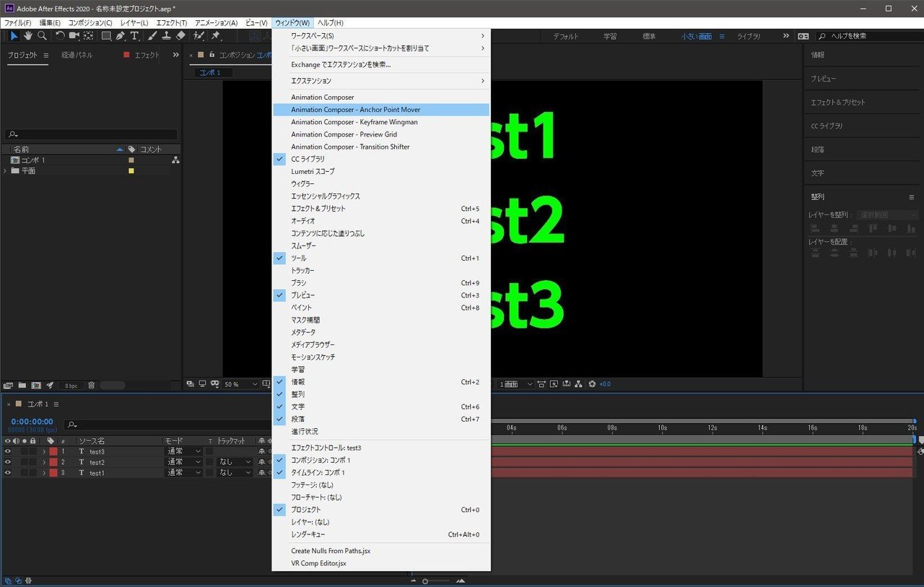Toggle visibility eye for test1 layer
The width and height of the screenshot is (924, 587).
pyautogui.click(x=8, y=473)
